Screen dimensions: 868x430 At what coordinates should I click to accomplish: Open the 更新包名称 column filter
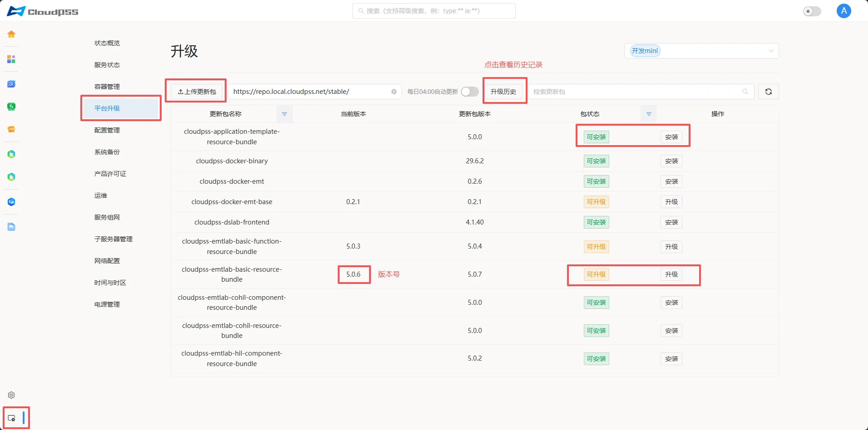coord(285,114)
